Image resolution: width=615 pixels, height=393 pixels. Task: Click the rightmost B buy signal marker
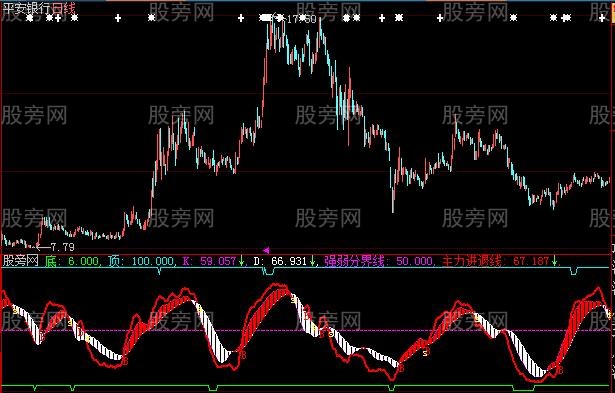click(x=561, y=370)
